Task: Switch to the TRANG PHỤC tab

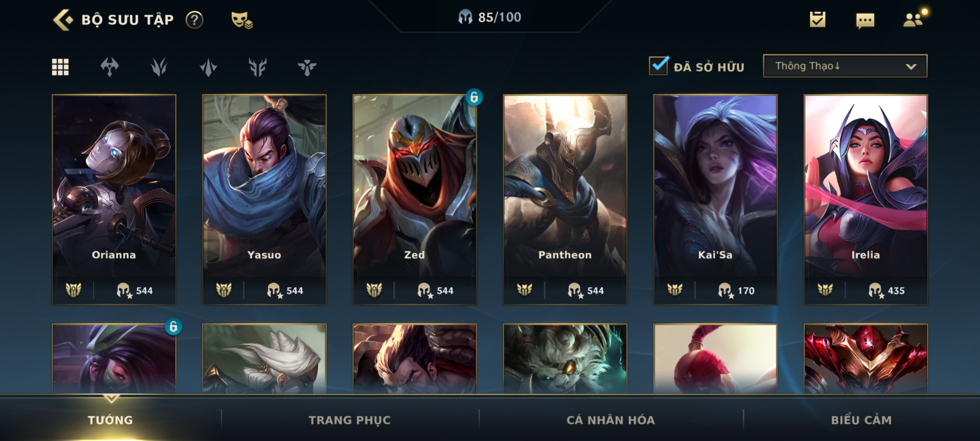Action: 350,420
